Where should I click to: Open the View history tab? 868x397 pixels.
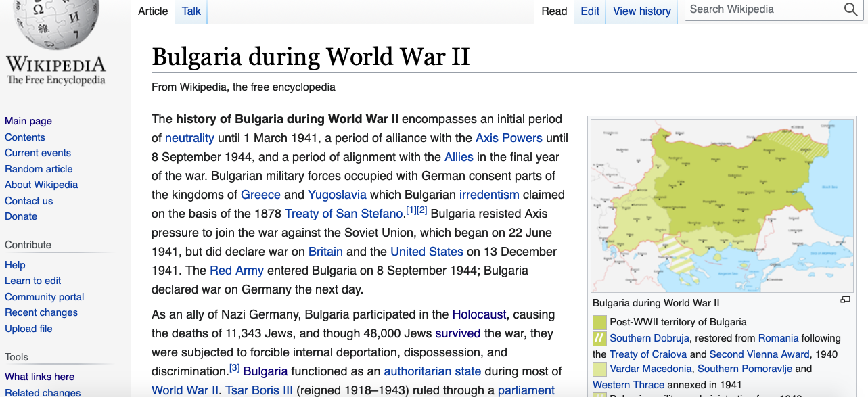pyautogui.click(x=642, y=11)
